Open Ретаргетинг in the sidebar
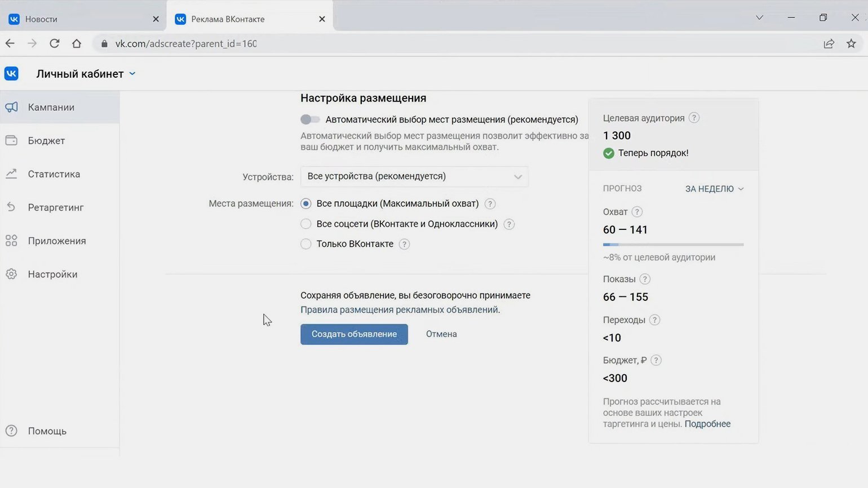The height and width of the screenshot is (488, 868). (x=60, y=207)
